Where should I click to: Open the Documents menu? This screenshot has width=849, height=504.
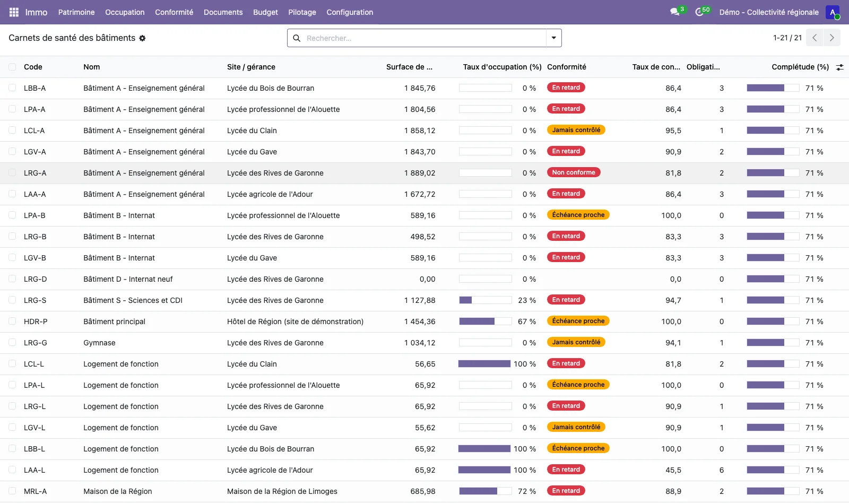(223, 12)
